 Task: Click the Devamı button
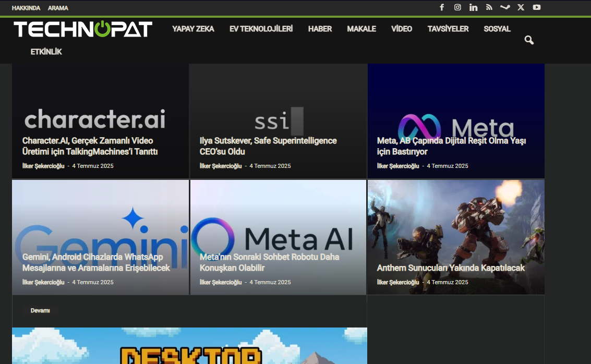pyautogui.click(x=40, y=310)
